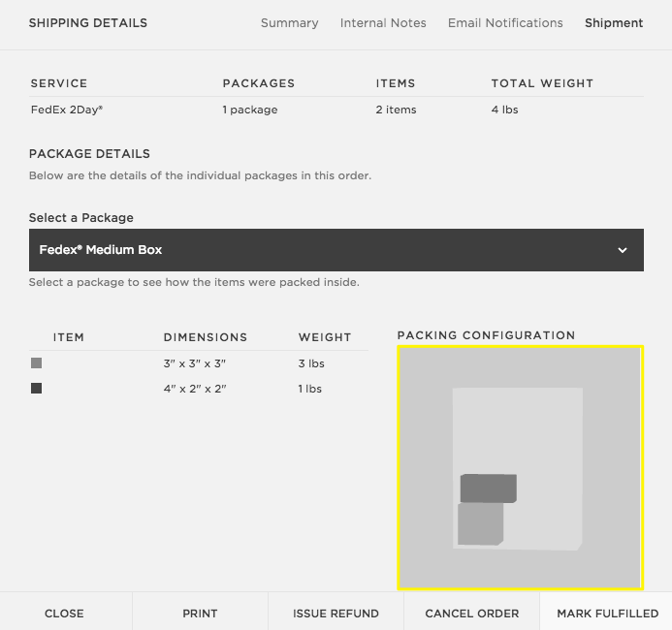The image size is (672, 630).
Task: Select the dark gray box in packing view
Action: [488, 488]
